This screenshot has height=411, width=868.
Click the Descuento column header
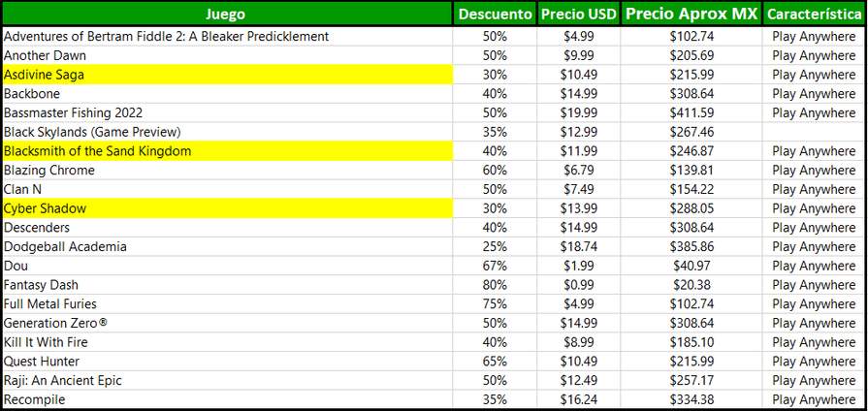click(x=495, y=14)
